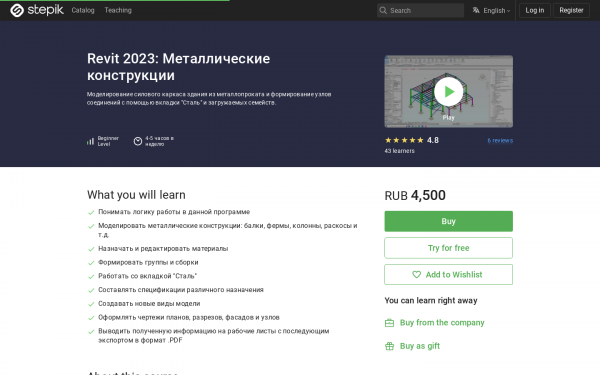The width and height of the screenshot is (600, 375).
Task: Buy the course with green Buy button
Action: pos(448,221)
